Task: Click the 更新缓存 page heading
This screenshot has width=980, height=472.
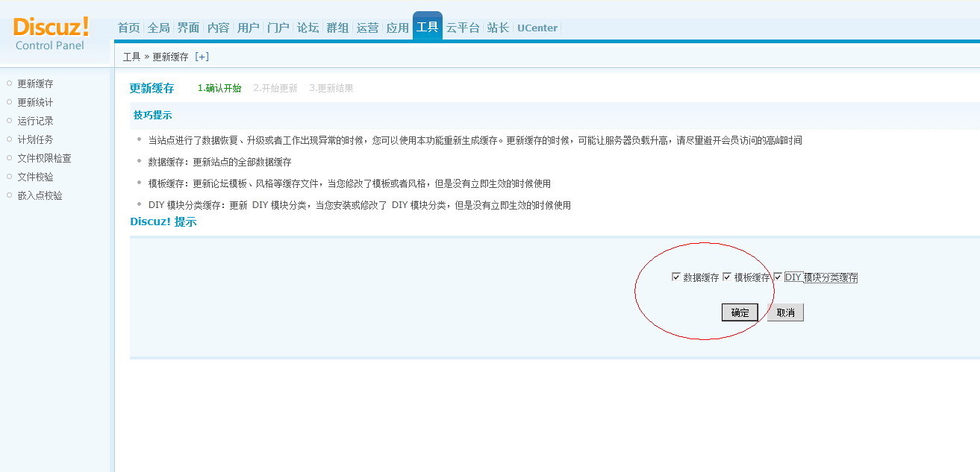Action: click(x=152, y=88)
